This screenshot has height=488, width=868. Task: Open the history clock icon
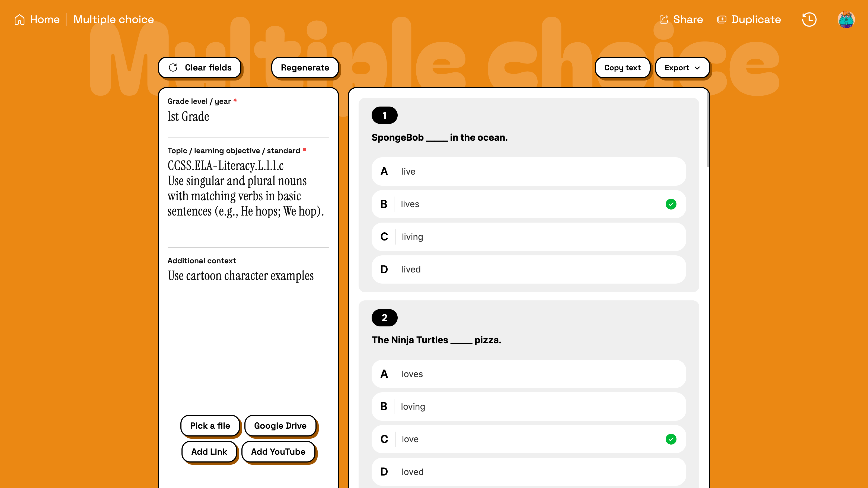[x=809, y=20]
